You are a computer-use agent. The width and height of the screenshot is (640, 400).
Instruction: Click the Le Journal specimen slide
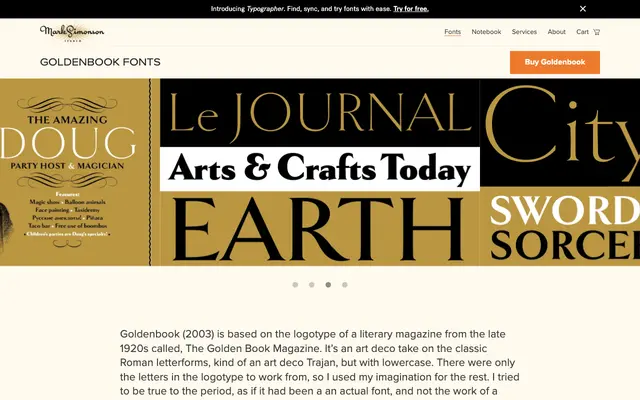point(320,172)
